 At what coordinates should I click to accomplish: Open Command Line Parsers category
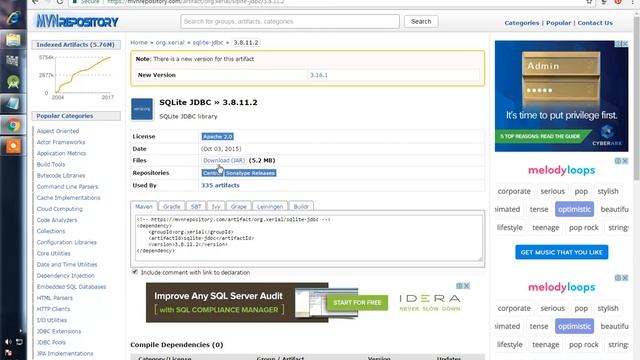point(67,187)
